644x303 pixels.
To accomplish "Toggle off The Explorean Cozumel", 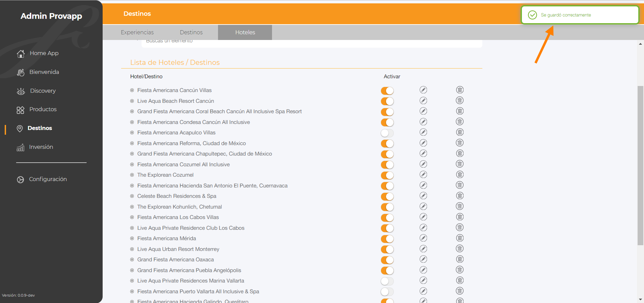I will [x=387, y=175].
